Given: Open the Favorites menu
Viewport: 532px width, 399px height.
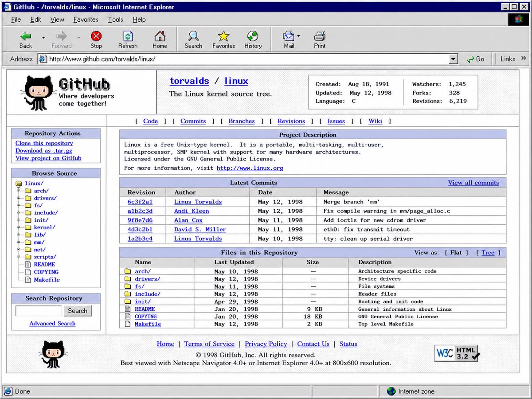Looking at the screenshot, I should coord(86,20).
